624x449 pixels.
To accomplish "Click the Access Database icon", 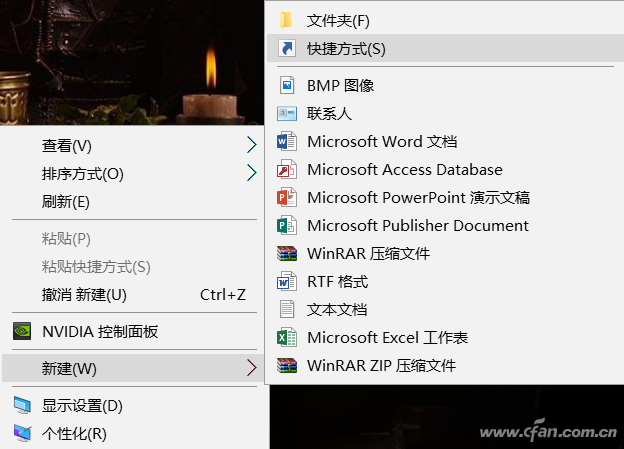I will coord(287,170).
